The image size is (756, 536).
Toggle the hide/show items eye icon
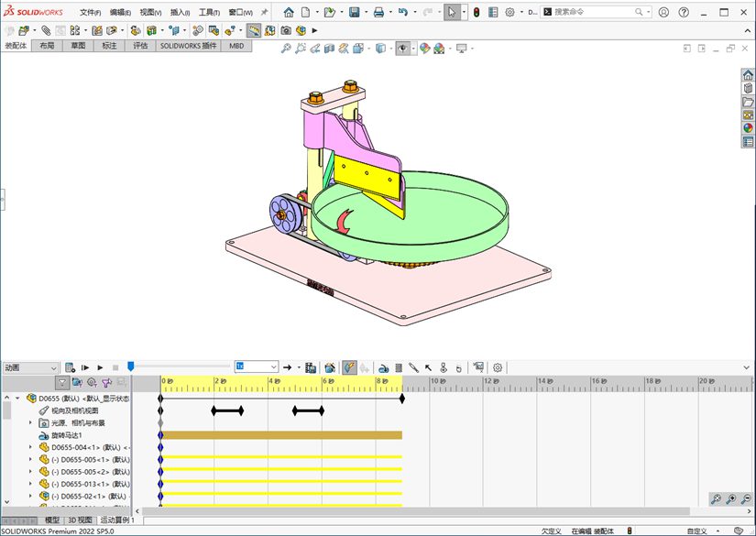click(x=402, y=49)
